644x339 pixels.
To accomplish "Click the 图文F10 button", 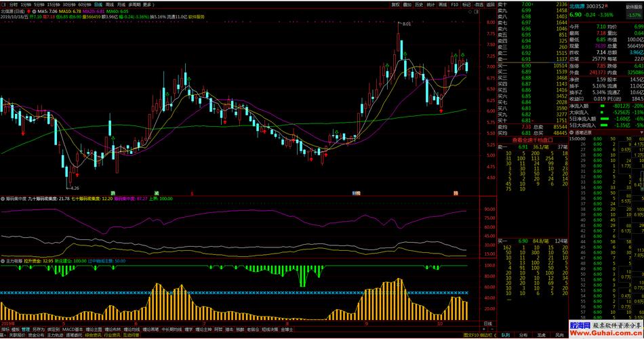I will point(471,336).
